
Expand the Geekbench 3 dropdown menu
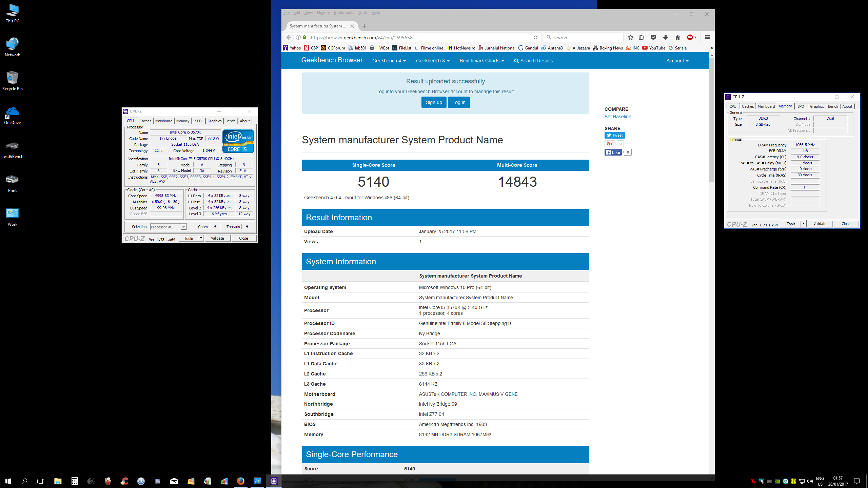433,61
